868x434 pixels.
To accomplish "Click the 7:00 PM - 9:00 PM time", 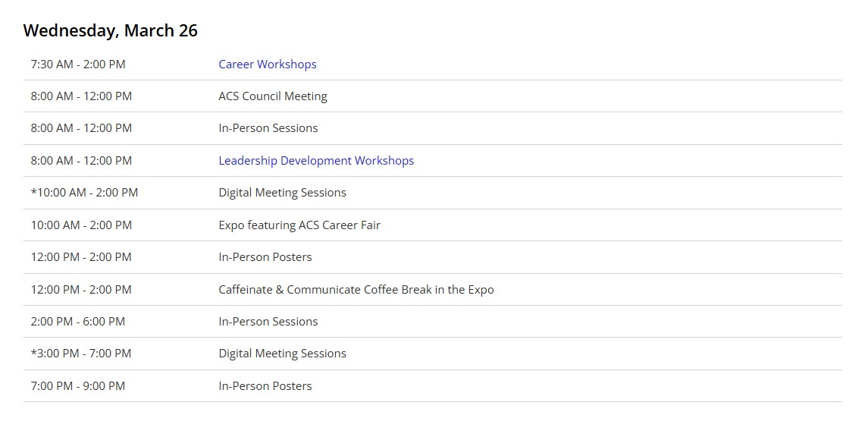I will click(x=78, y=385).
